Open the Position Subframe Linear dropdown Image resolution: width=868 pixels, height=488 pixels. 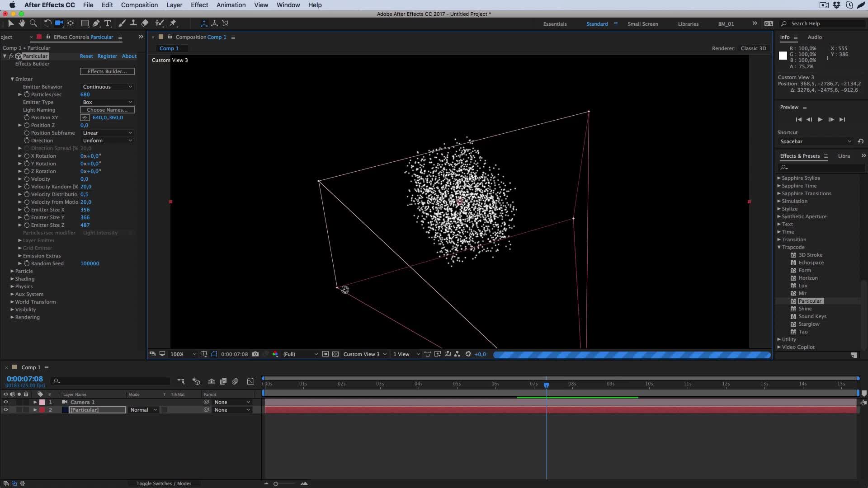[x=107, y=133]
